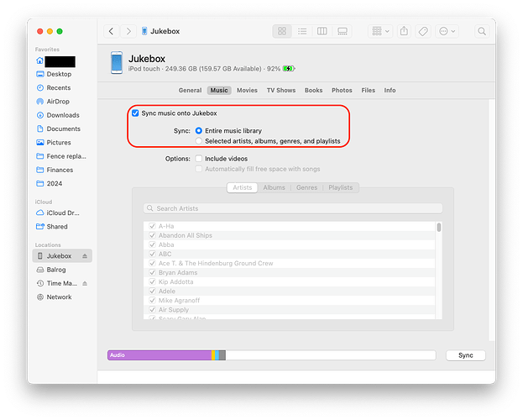Screen dimensions: 523x420
Task: Switch Finder to column view
Action: (x=322, y=31)
